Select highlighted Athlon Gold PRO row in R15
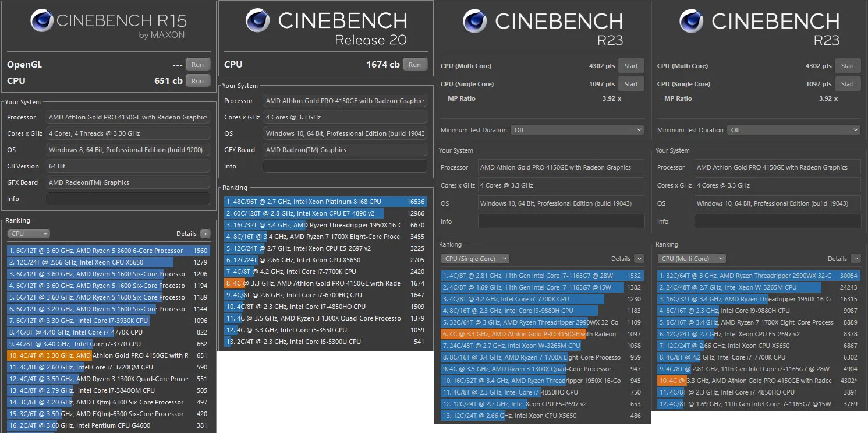This screenshot has height=433, width=868. (x=109, y=355)
